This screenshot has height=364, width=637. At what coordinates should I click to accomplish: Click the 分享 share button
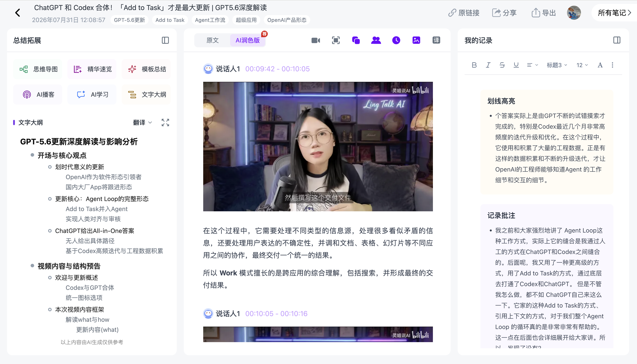tap(504, 13)
